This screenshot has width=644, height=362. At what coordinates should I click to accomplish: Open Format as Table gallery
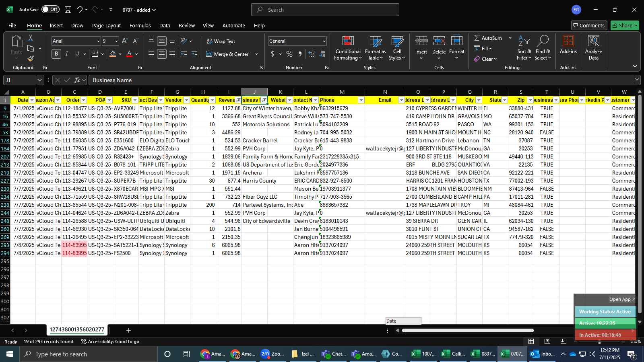point(376,48)
